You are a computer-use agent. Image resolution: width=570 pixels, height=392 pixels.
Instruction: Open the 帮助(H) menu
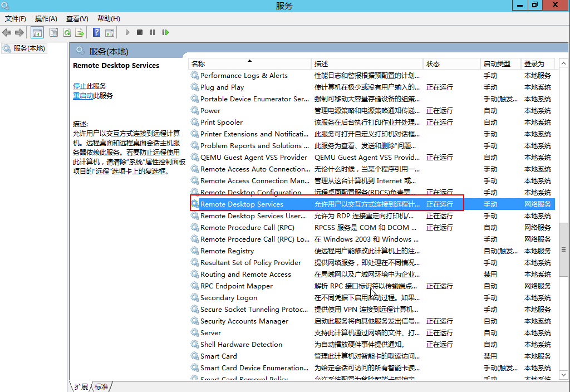[109, 18]
